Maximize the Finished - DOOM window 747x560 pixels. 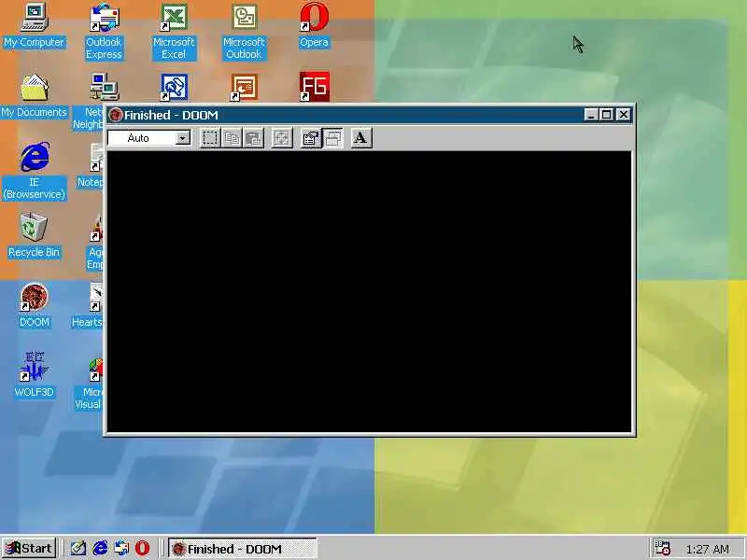(x=606, y=115)
